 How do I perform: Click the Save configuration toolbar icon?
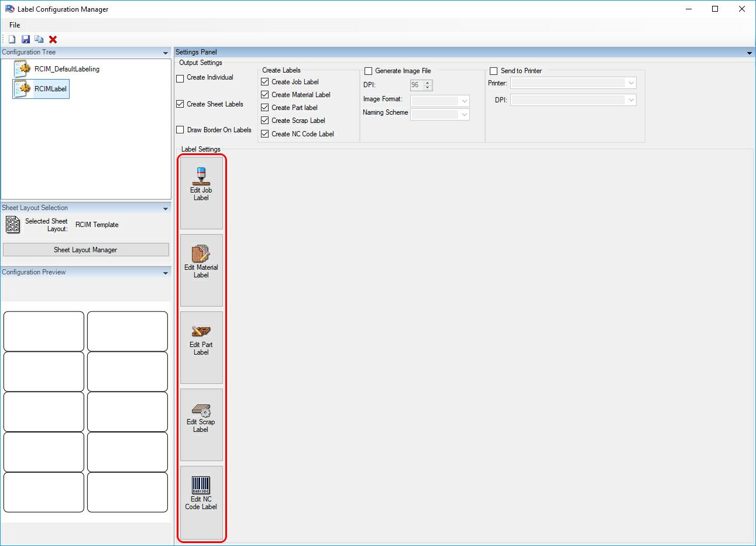pyautogui.click(x=25, y=39)
